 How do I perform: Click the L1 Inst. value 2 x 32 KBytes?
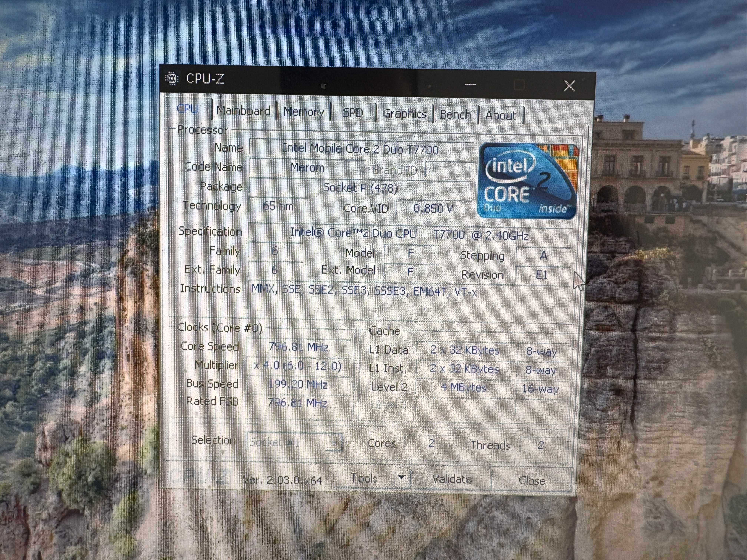pos(464,369)
